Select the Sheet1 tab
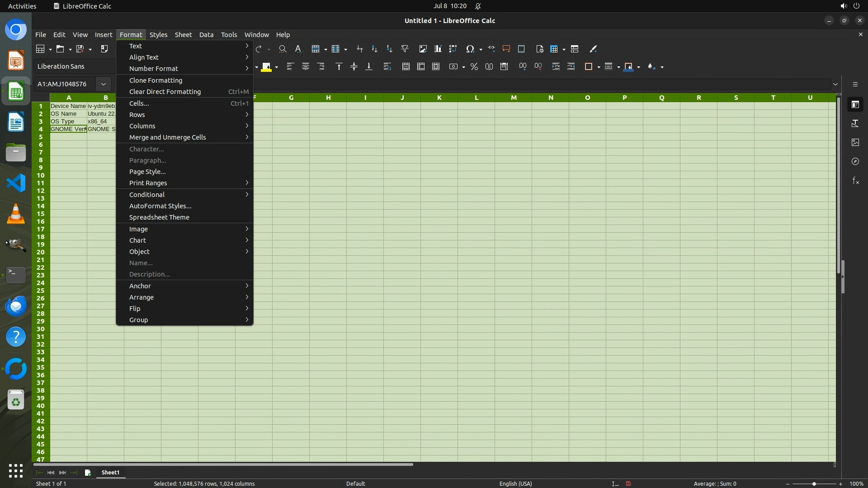 110,472
